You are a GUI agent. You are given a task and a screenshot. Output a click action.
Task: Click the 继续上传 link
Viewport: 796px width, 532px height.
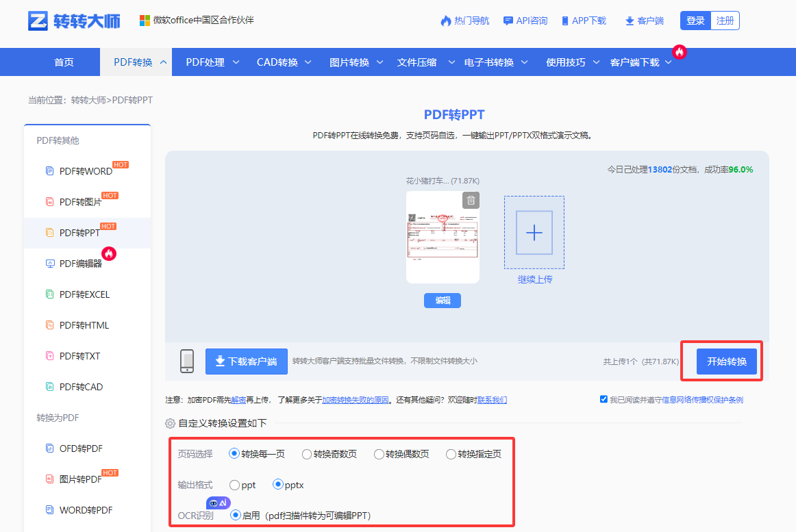(535, 279)
